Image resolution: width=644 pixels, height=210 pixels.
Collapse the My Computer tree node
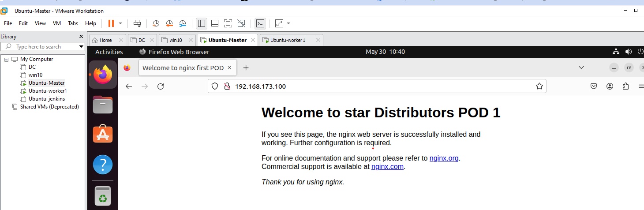tap(7, 59)
